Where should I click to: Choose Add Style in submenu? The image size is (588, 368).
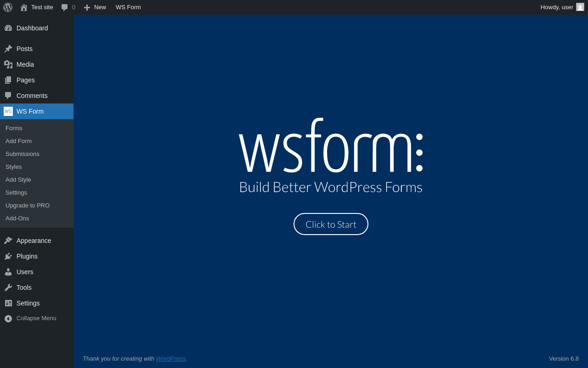point(37,180)
